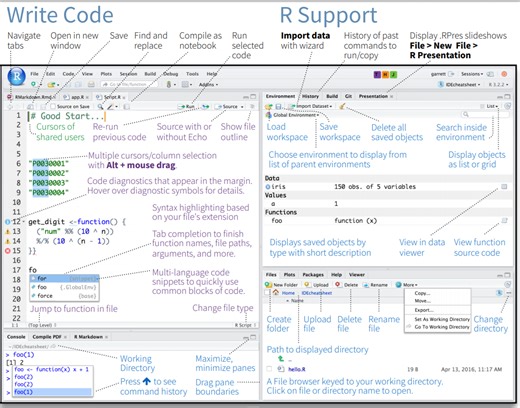Click the green J collaborator swatch
Viewport: 520px width, 408px height.
(393, 74)
